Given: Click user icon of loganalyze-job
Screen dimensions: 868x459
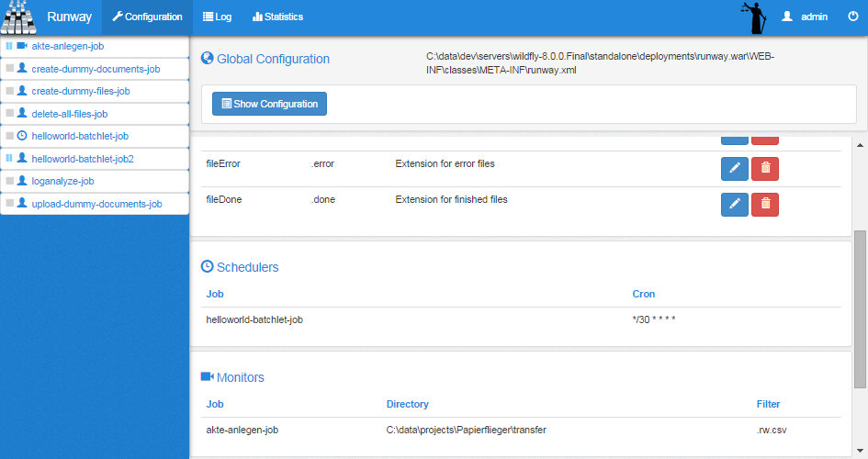Looking at the screenshot, I should [x=22, y=180].
